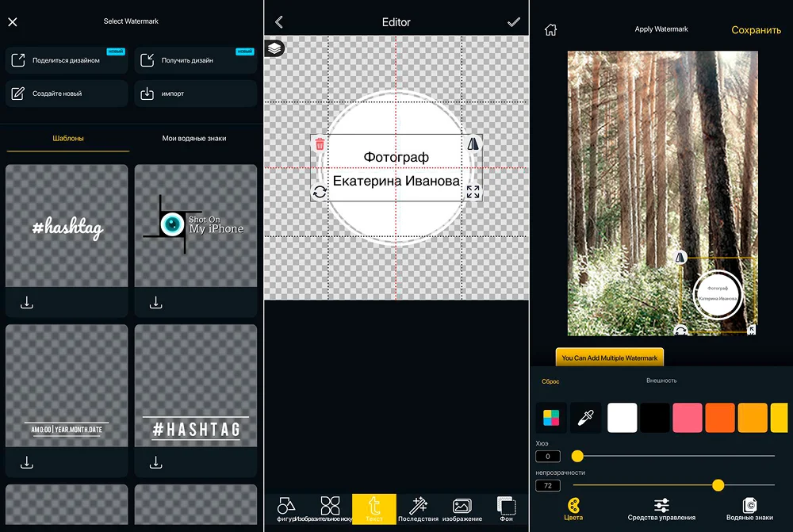Delete the text box with trash icon
Viewport: 793px width, 532px height.
[320, 144]
